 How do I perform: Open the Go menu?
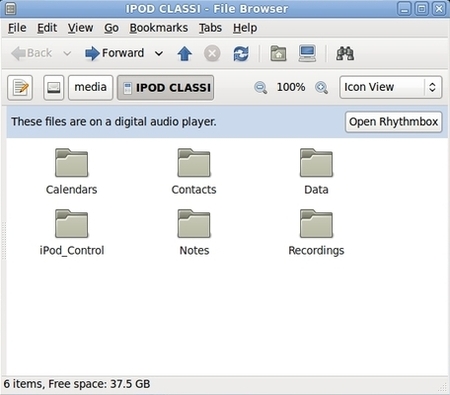click(111, 28)
